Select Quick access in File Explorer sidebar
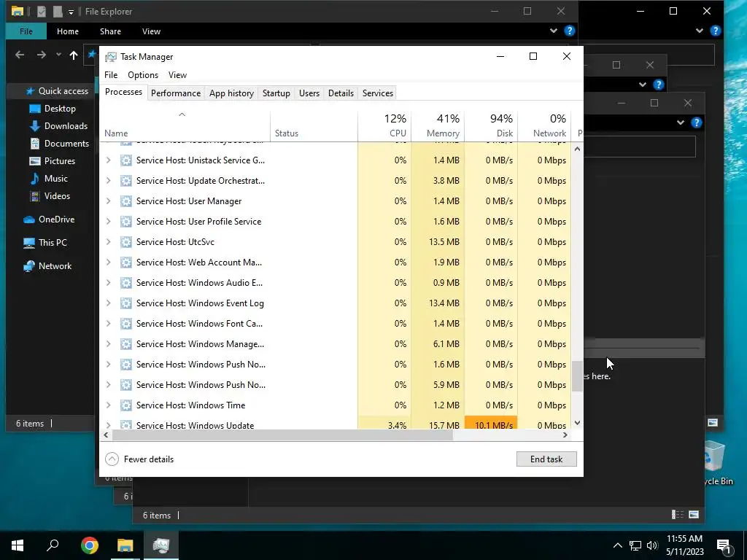The image size is (747, 560). (x=57, y=91)
